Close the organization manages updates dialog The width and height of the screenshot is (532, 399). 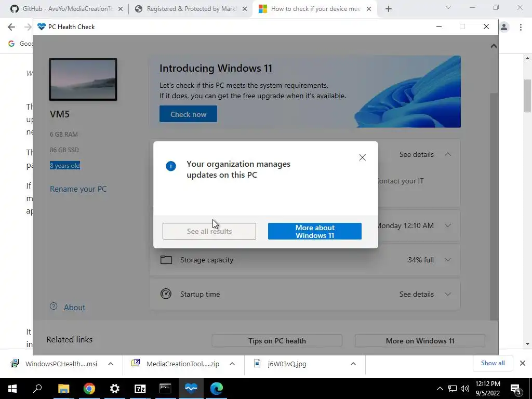pyautogui.click(x=362, y=157)
